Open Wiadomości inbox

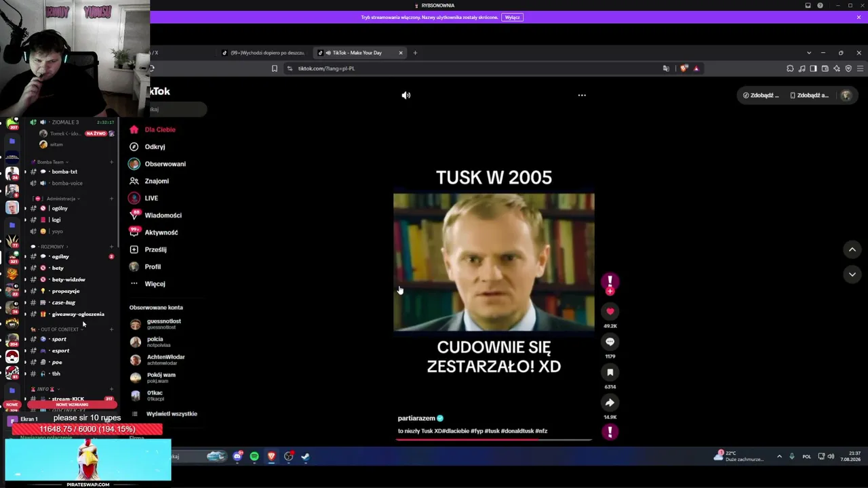163,216
